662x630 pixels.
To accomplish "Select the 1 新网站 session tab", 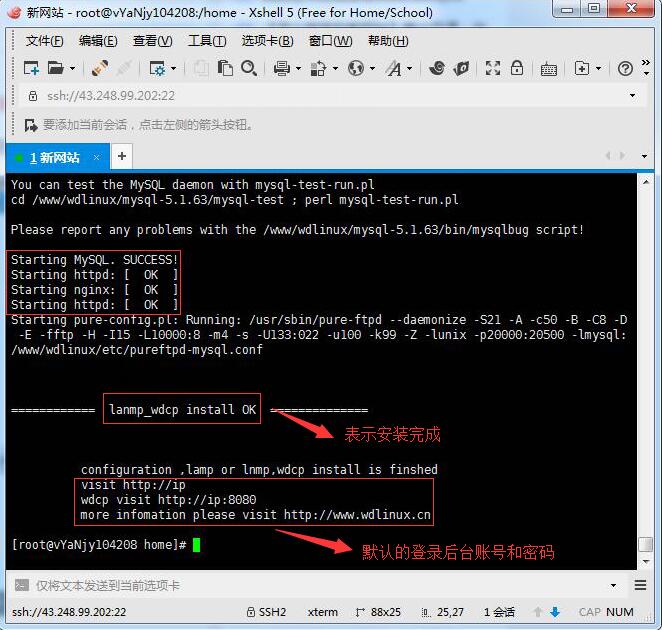I will (54, 157).
